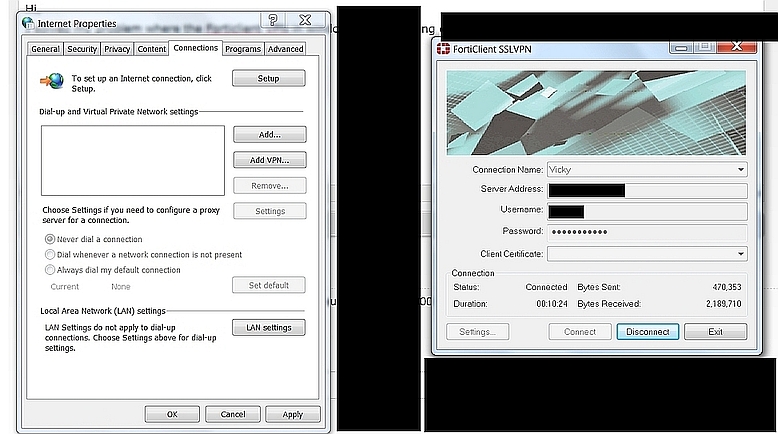Screen dimensions: 778x434
Task: Click Disconnect in FortiClient
Action: [x=648, y=332]
